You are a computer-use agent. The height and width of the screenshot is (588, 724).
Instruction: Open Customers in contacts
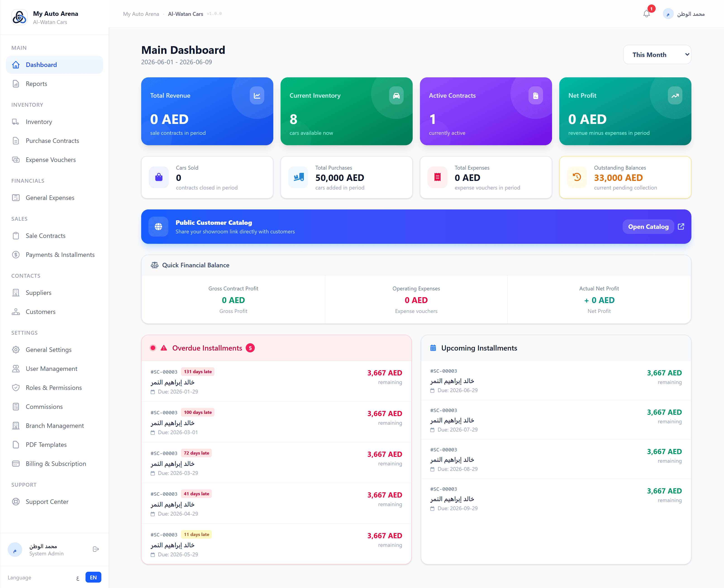pyautogui.click(x=55, y=312)
